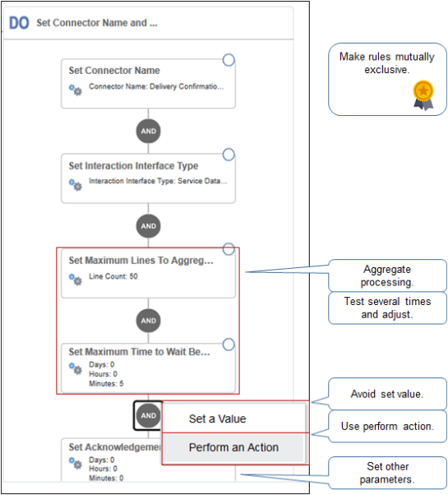Image resolution: width=448 pixels, height=495 pixels.
Task: Click the highlighted AND connector beside the popup menu
Action: click(x=148, y=415)
